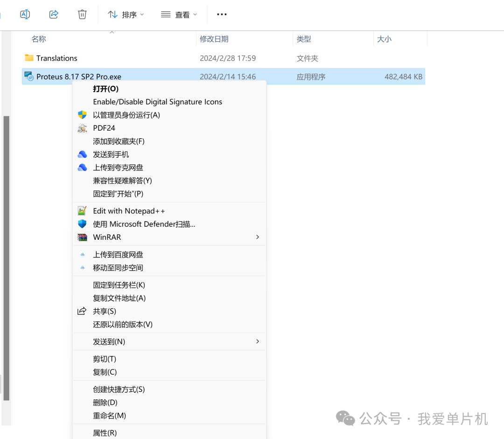
Task: Choose 共享(S) in context menu
Action: [105, 312]
